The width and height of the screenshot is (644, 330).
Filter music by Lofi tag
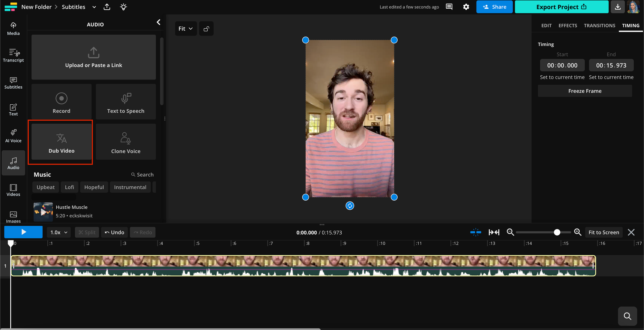pyautogui.click(x=70, y=187)
